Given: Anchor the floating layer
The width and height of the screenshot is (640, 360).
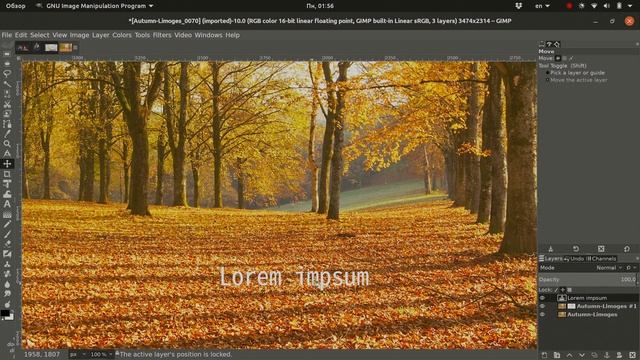Looking at the screenshot, I should point(607,355).
